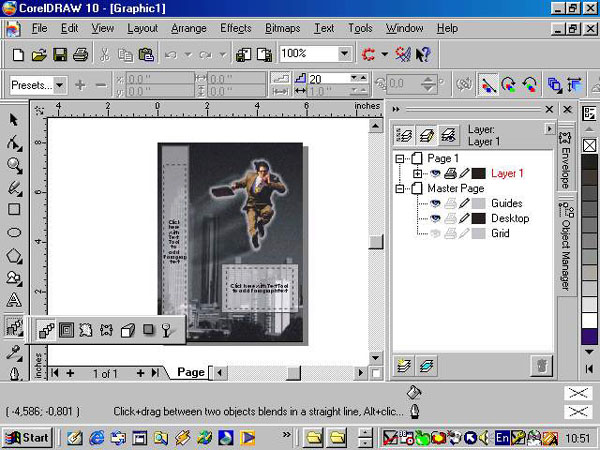Select the Rectangle tool
Screen dimensions: 600x450
pyautogui.click(x=14, y=210)
